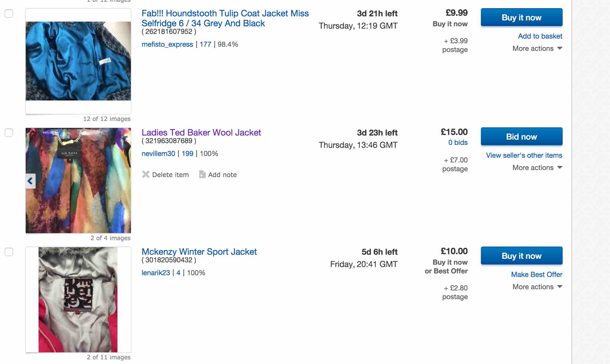This screenshot has width=610, height=364.
Task: Open the Ladies Ted Baker Wool Jacket listing
Action: (x=201, y=133)
